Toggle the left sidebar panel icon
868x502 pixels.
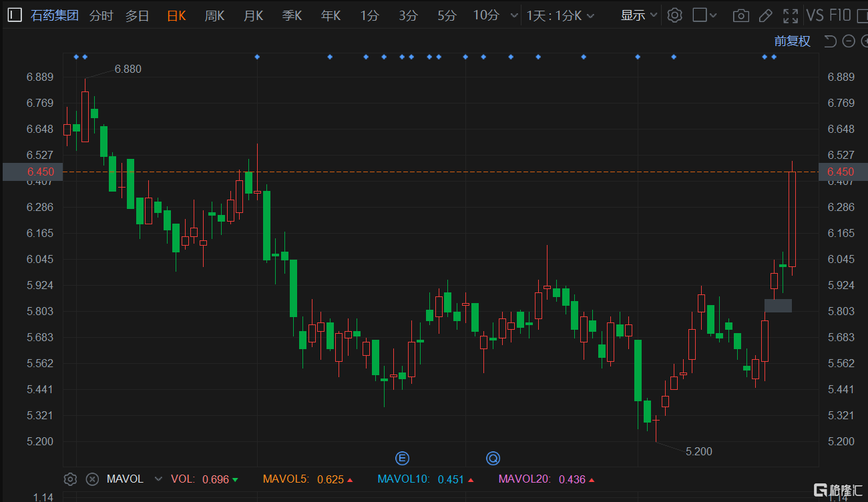tap(15, 15)
